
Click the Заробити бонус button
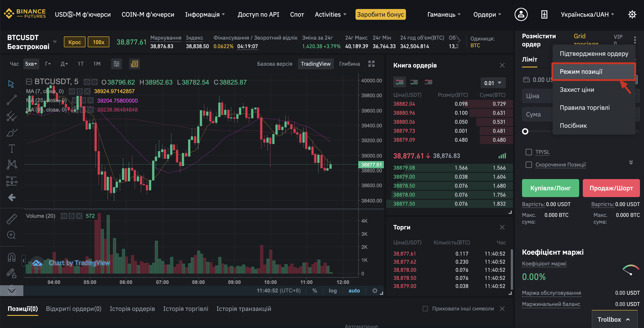tap(380, 14)
